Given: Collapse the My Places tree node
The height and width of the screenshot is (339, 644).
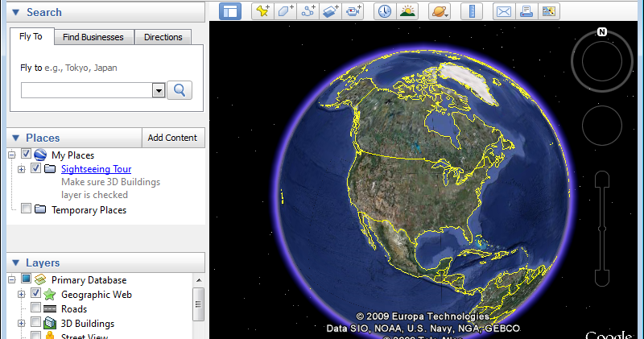Looking at the screenshot, I should tap(11, 155).
